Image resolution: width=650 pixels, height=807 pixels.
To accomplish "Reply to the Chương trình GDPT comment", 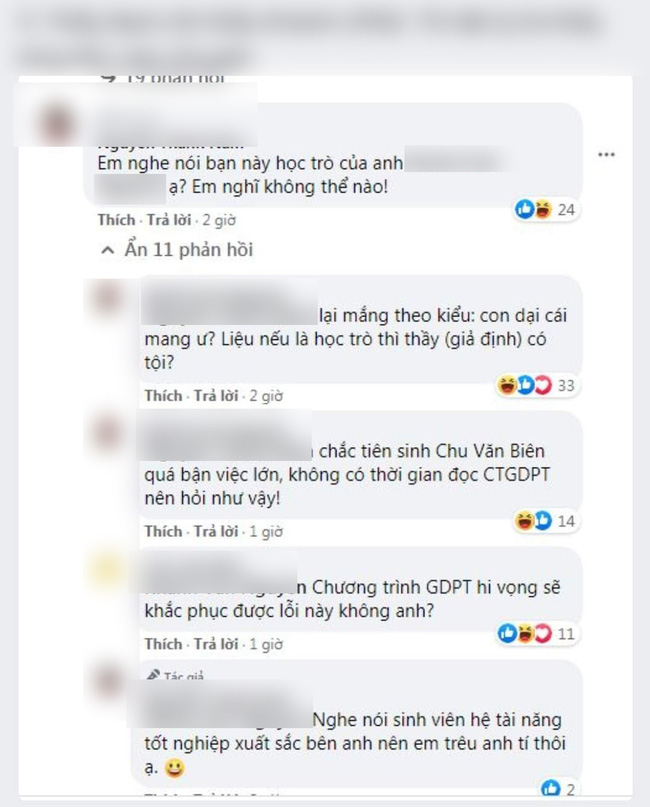I will (x=216, y=643).
